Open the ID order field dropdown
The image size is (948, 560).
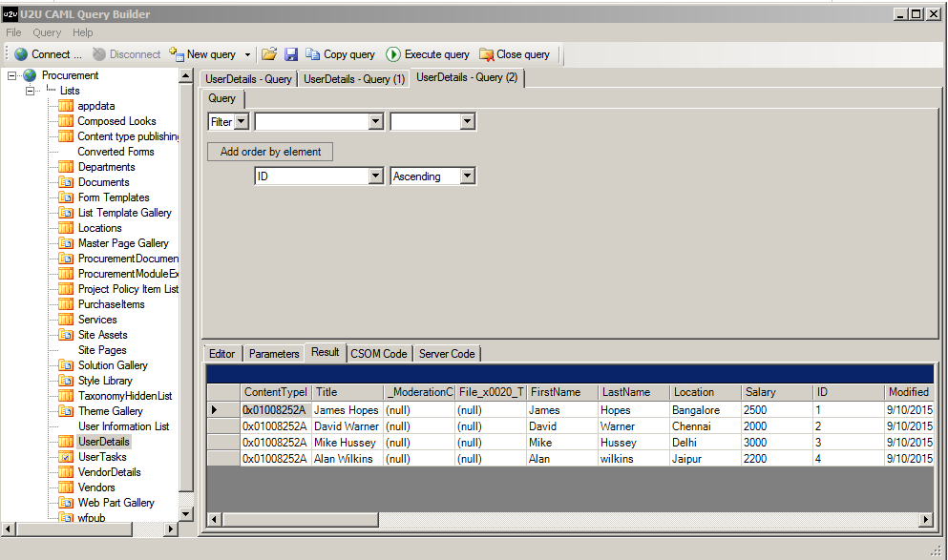(x=375, y=176)
